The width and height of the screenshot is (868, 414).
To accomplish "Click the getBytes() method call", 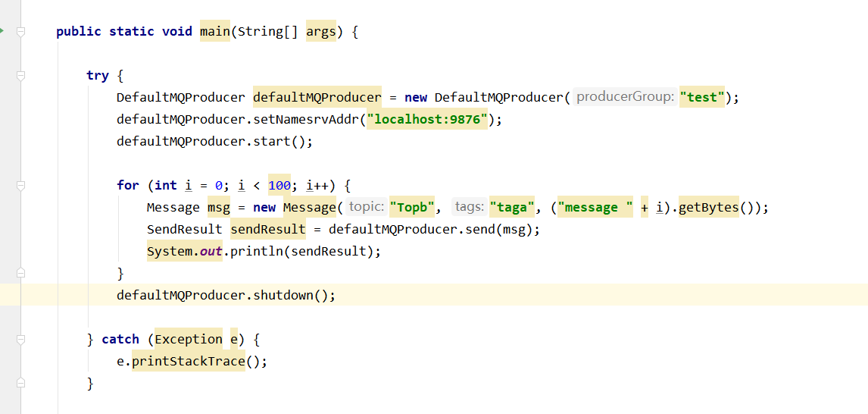I will [709, 208].
